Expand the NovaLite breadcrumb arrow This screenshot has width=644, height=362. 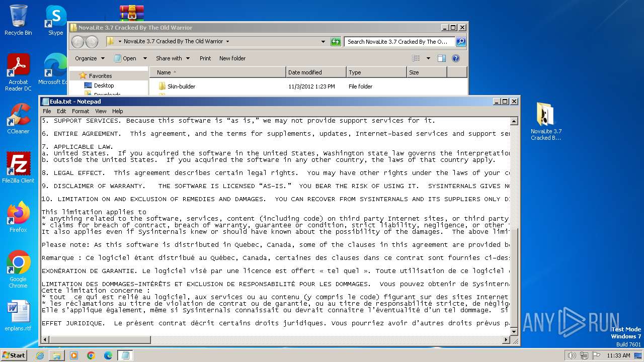[x=227, y=42]
